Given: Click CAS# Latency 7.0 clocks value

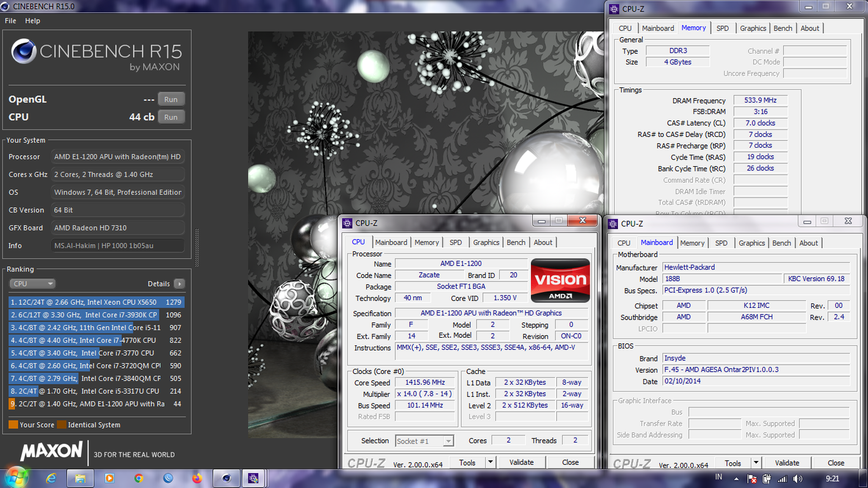Looking at the screenshot, I should point(760,123).
